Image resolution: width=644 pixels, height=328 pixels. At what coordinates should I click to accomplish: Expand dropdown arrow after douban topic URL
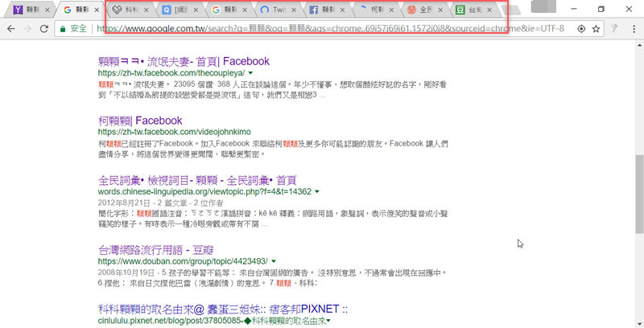click(x=274, y=261)
